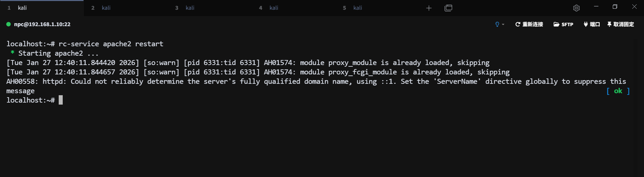Minimize the terminal window
The height and width of the screenshot is (177, 644).
point(596,7)
